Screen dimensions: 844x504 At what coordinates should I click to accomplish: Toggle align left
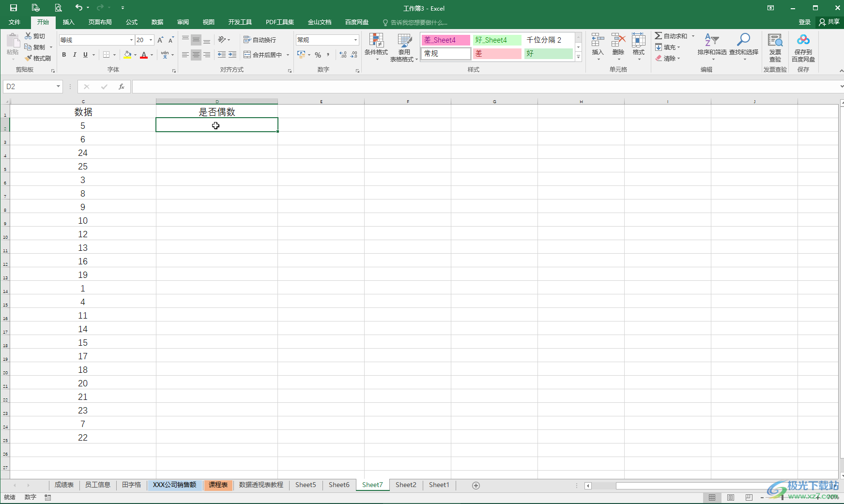(185, 55)
